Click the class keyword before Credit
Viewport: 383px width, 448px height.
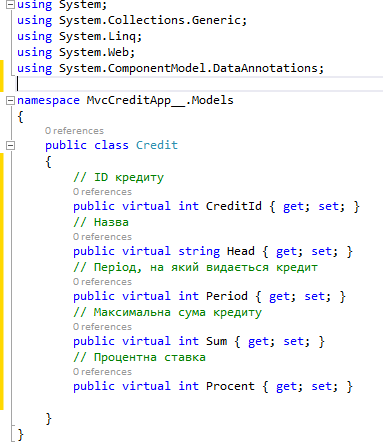[111, 145]
